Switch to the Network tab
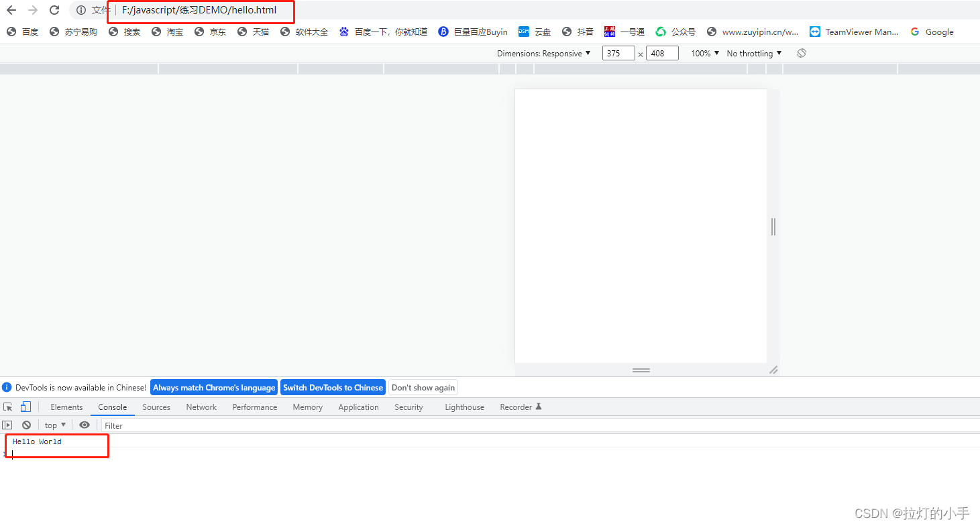The image size is (980, 526). coord(201,407)
